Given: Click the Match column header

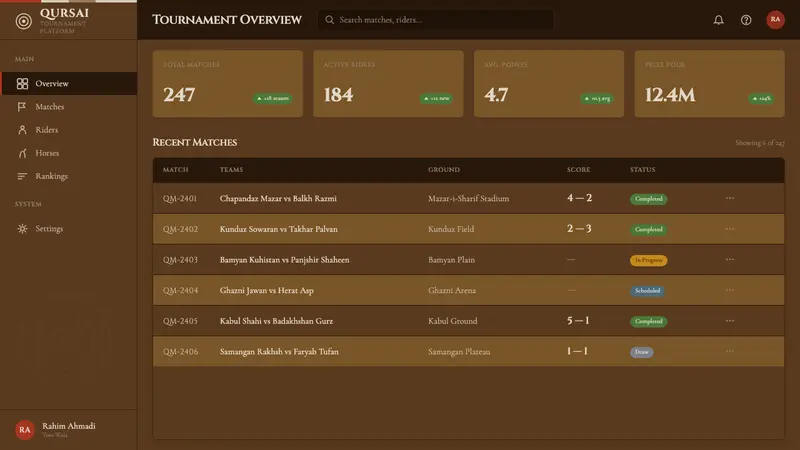Looking at the screenshot, I should (176, 169).
